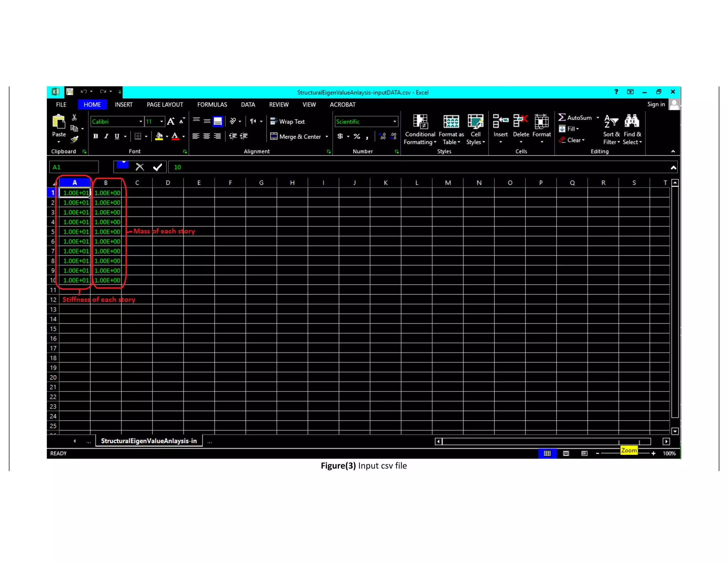Open Format as Table gallery
The image size is (728, 562).
tap(451, 130)
